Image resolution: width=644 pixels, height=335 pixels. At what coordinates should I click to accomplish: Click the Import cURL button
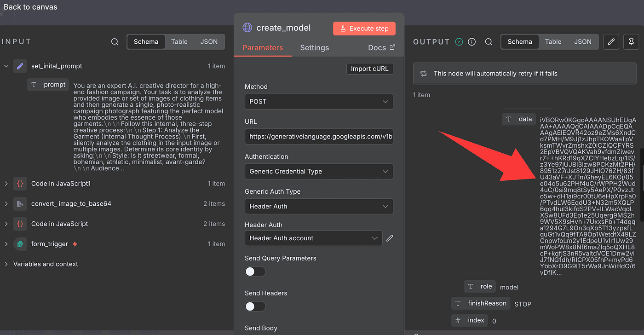point(369,69)
